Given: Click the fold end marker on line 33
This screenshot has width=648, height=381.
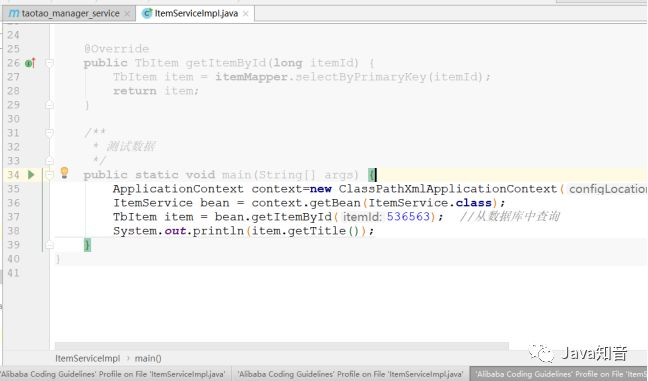Looking at the screenshot, I should (x=49, y=161).
